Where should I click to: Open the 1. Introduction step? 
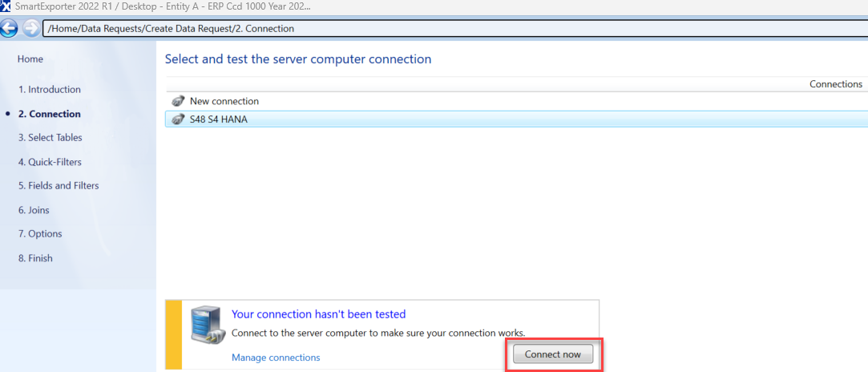coord(50,90)
